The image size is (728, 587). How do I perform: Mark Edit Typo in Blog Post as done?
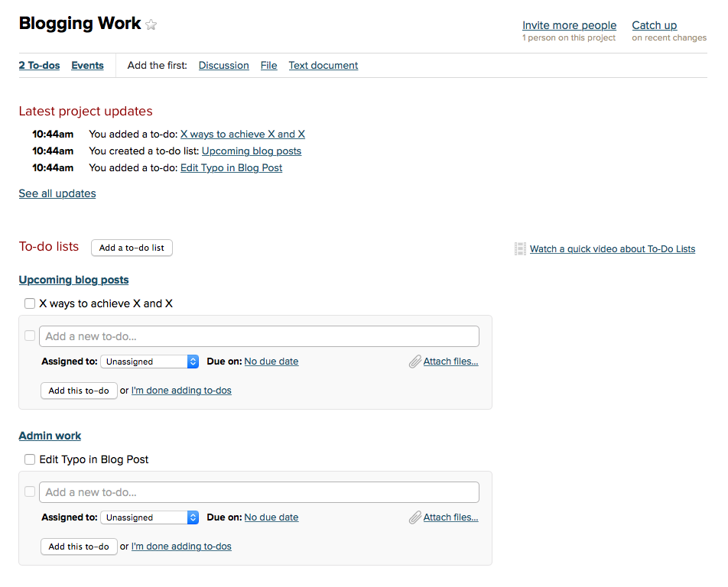click(x=30, y=459)
